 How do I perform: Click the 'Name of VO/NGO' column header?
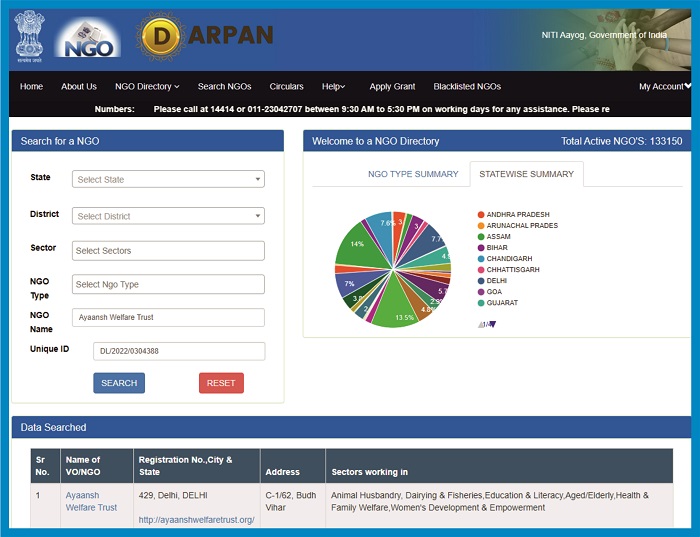pos(96,466)
